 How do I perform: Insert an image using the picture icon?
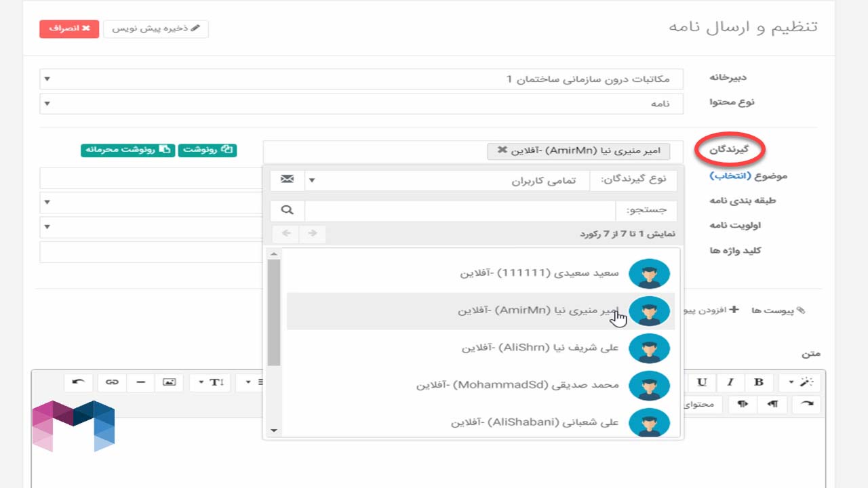(x=169, y=382)
